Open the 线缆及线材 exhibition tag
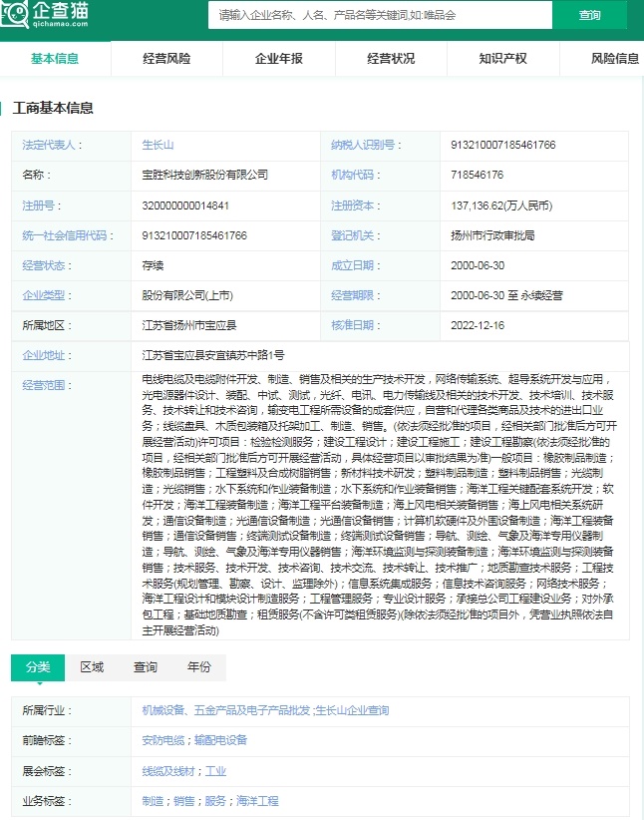The height and width of the screenshot is (820, 644). (x=168, y=771)
